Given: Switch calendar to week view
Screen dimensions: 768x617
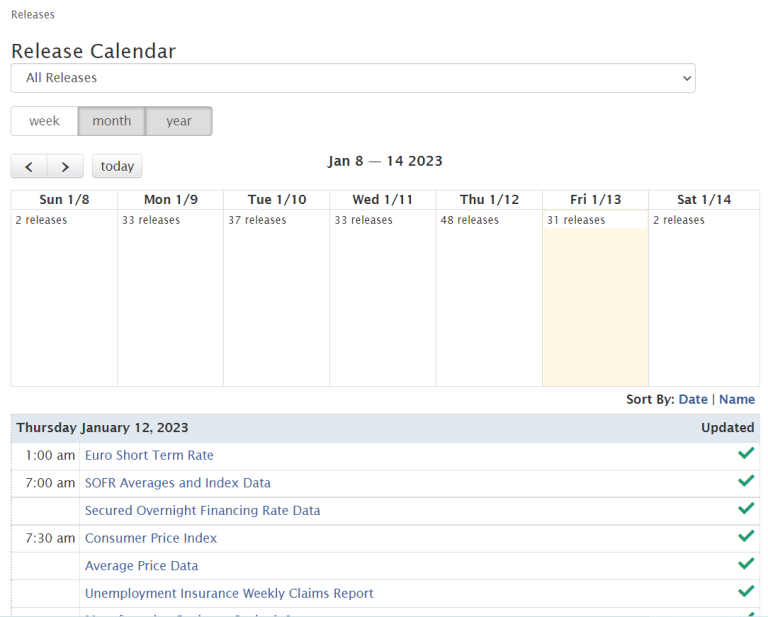Looking at the screenshot, I should [44, 121].
